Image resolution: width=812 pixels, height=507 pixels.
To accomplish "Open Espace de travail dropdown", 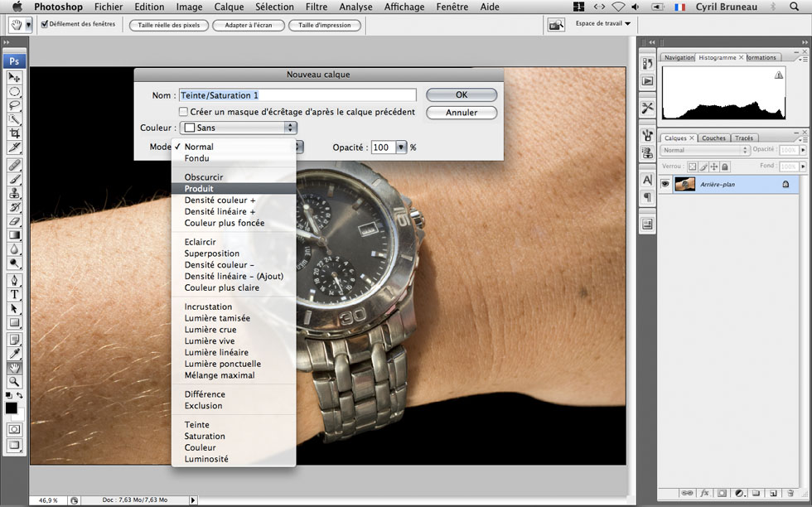I will click(x=603, y=23).
